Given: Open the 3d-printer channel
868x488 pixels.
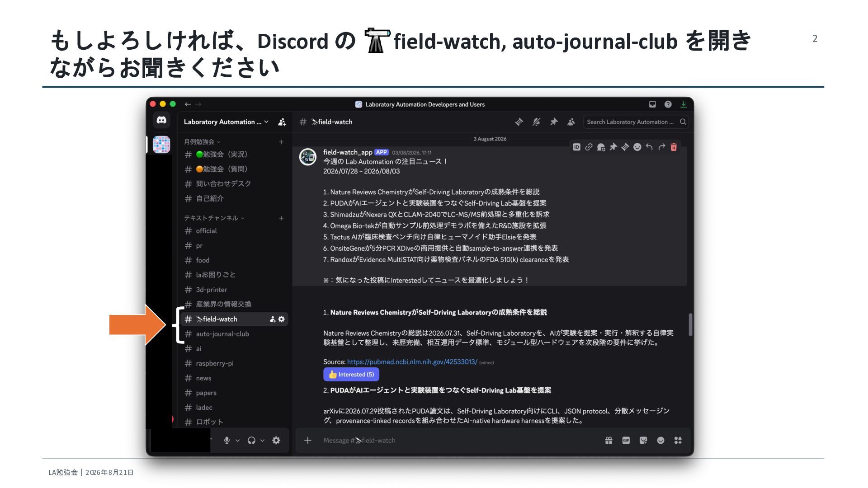Looking at the screenshot, I should [x=234, y=290].
